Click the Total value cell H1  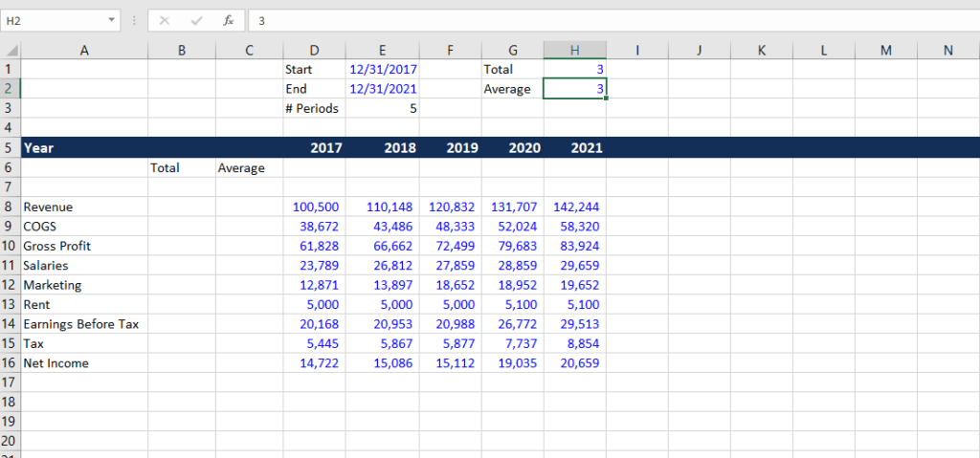pos(574,70)
